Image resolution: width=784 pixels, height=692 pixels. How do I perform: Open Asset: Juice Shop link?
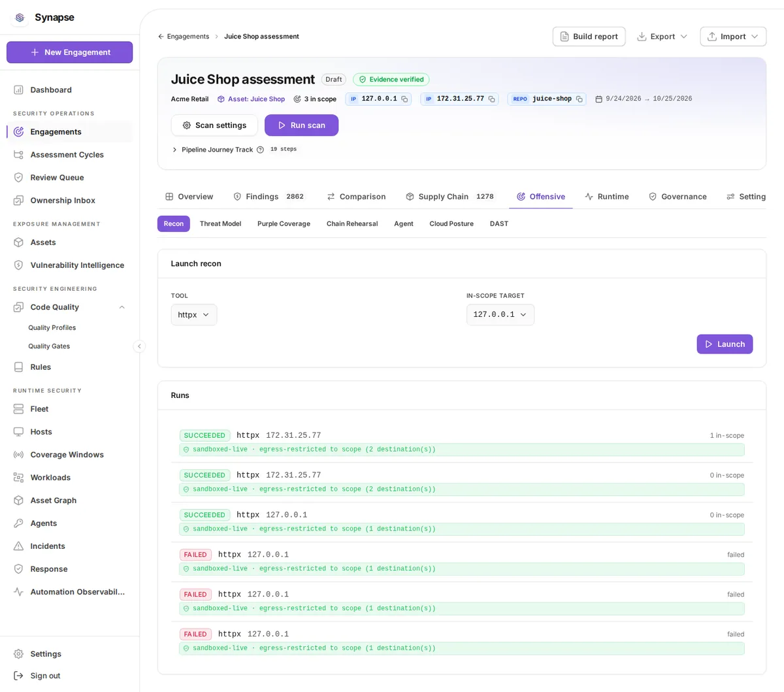(252, 99)
